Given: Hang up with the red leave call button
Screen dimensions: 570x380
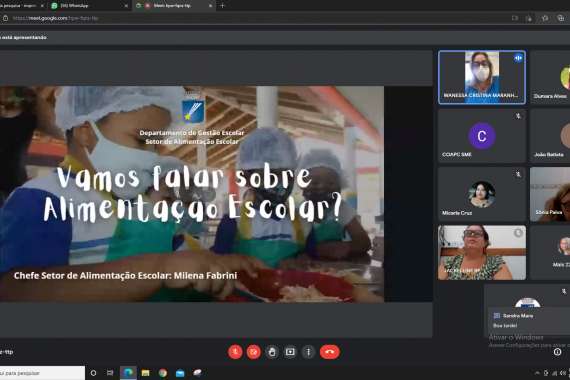Looking at the screenshot, I should point(330,352).
